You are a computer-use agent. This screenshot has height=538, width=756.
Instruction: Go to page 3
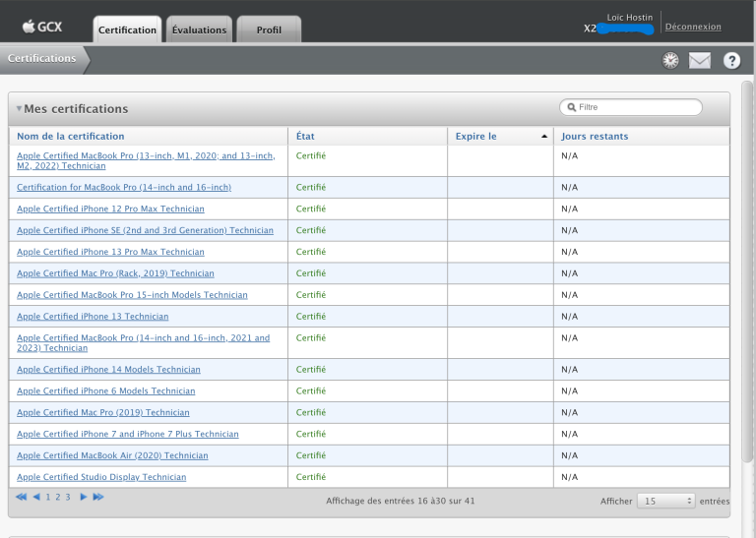(68, 497)
